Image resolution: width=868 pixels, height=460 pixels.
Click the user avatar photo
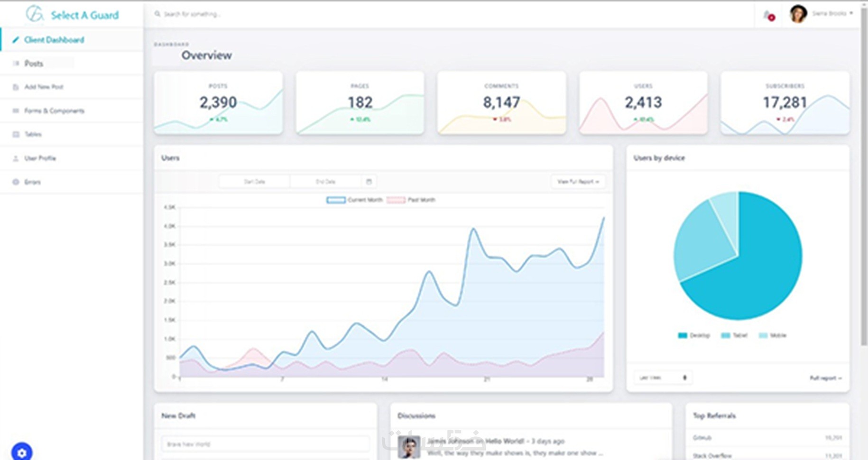(x=798, y=14)
